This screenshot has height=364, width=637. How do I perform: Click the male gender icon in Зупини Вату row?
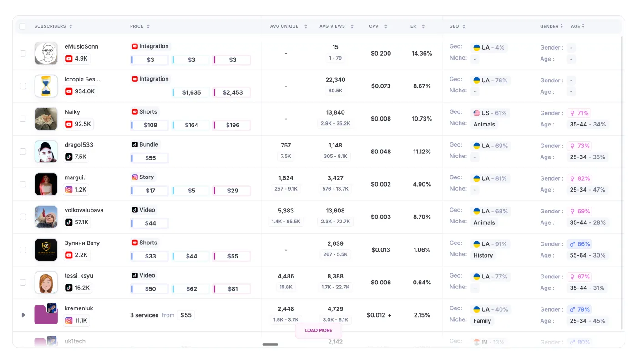pyautogui.click(x=572, y=244)
